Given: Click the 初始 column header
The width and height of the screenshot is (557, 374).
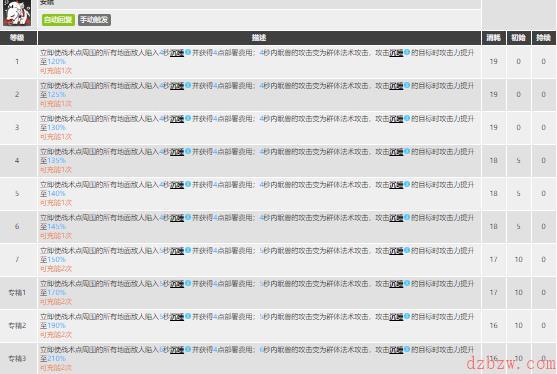Looking at the screenshot, I should click(x=518, y=38).
